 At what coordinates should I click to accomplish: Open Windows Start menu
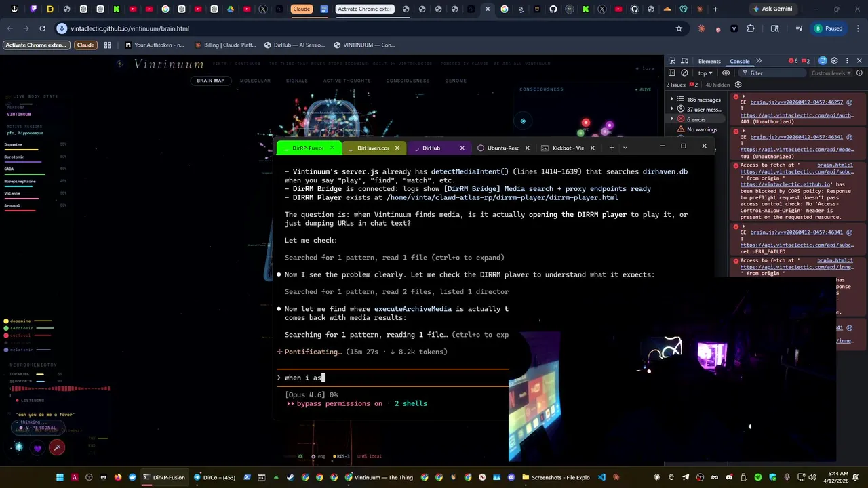[x=60, y=477]
